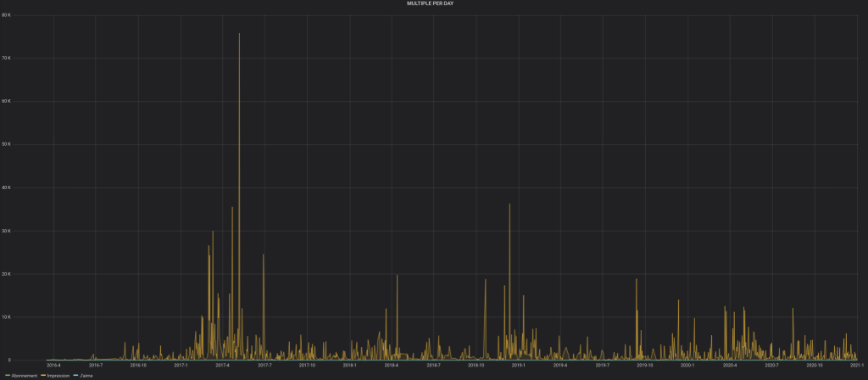Click the 2016-4 x-axis label
868x380 pixels.
click(x=53, y=366)
